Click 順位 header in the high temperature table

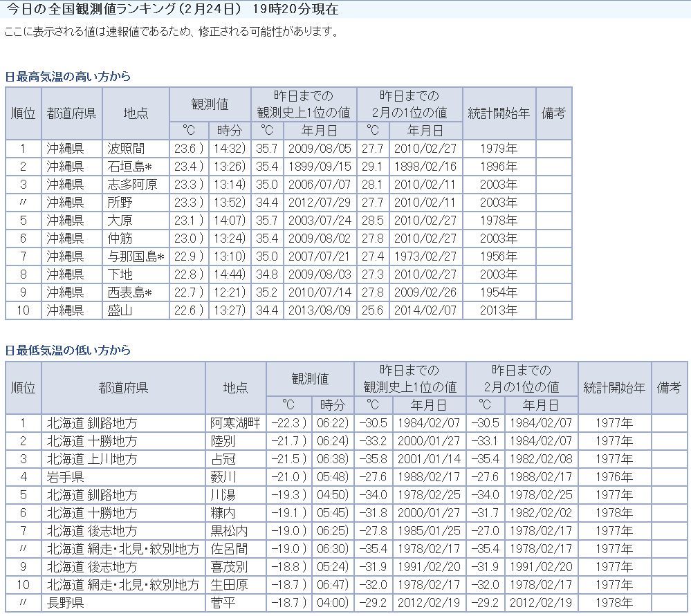tap(23, 113)
